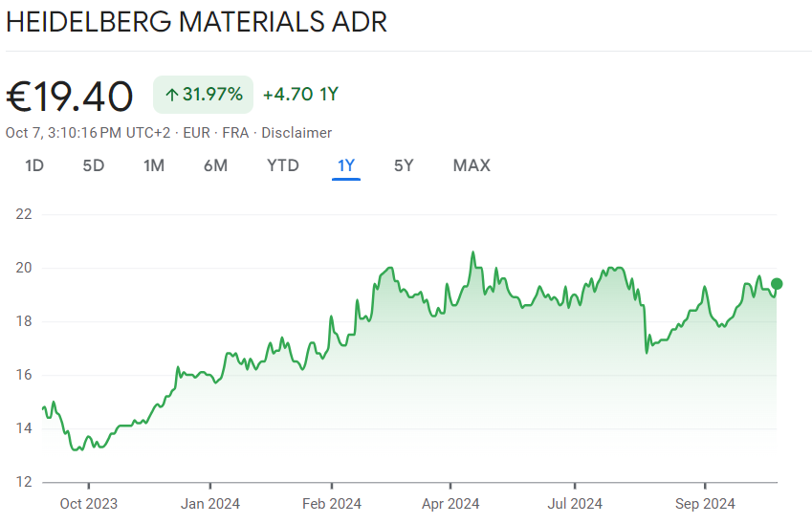Screen dimensions: 812x524
Task: Select the 1D time range tab
Action: tap(34, 165)
